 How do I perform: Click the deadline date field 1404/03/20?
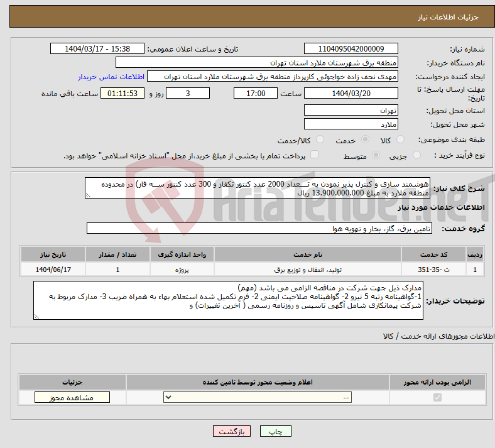tap(351, 93)
